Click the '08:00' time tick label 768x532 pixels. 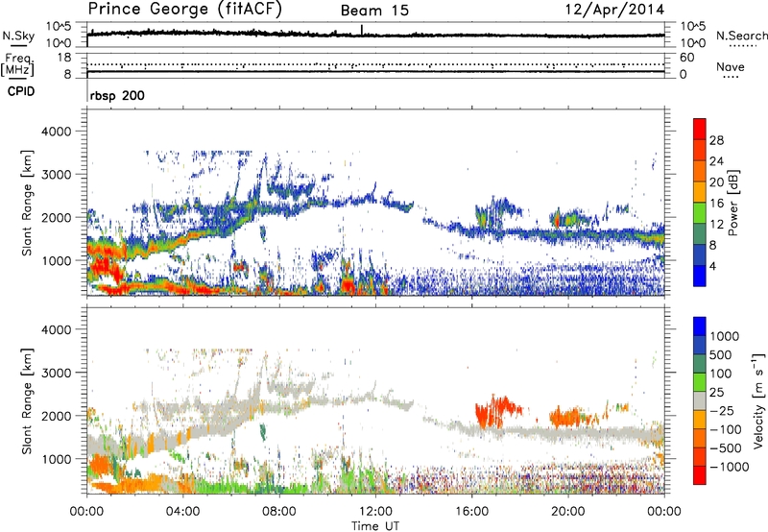279,512
